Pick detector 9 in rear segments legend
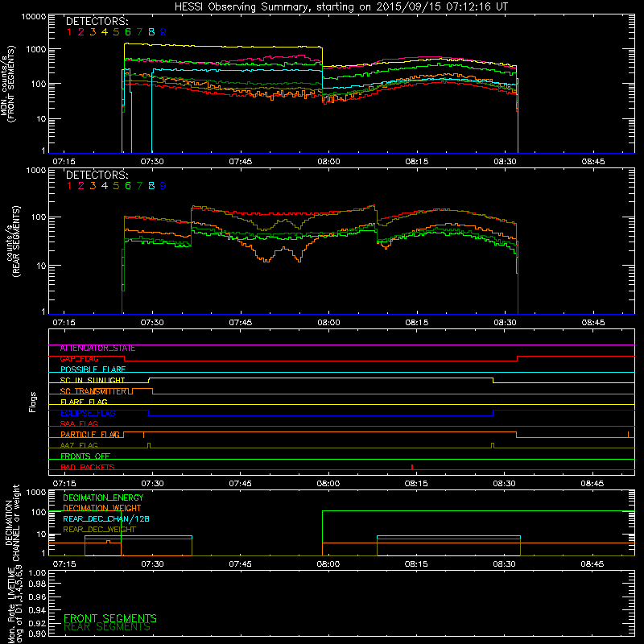The height and width of the screenshot is (644, 644). tap(163, 186)
